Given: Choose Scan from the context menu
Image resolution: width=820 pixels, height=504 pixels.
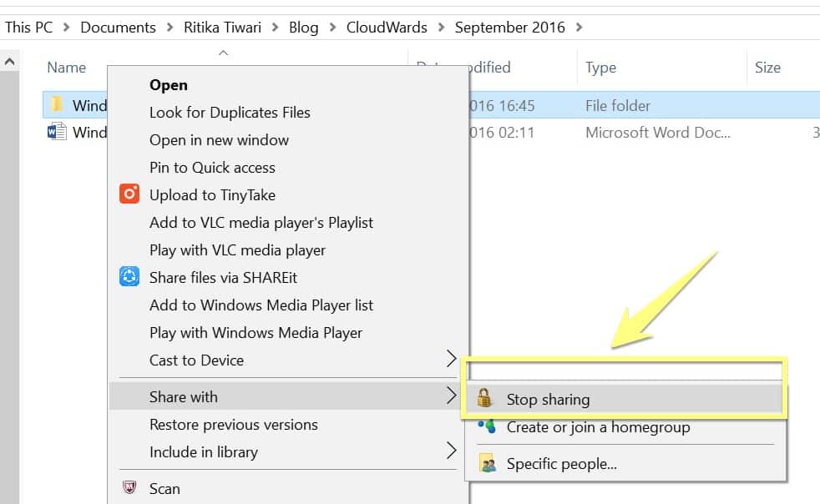Looking at the screenshot, I should [x=165, y=489].
